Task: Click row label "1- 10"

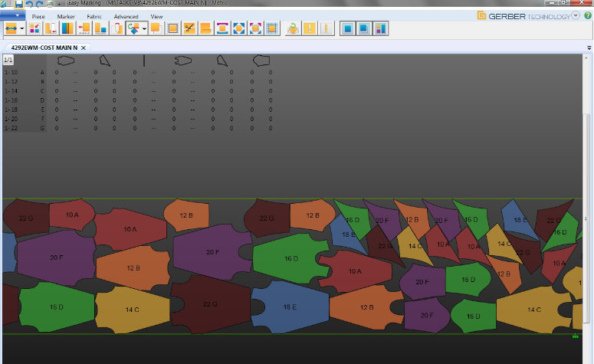Action: (x=11, y=72)
